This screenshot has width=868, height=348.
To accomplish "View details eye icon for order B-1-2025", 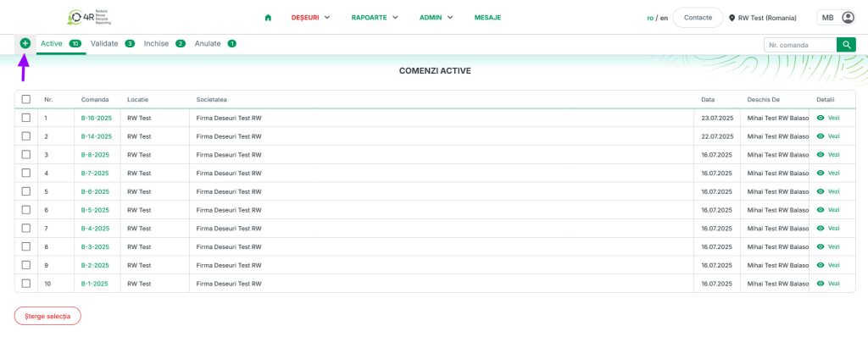I will [820, 284].
